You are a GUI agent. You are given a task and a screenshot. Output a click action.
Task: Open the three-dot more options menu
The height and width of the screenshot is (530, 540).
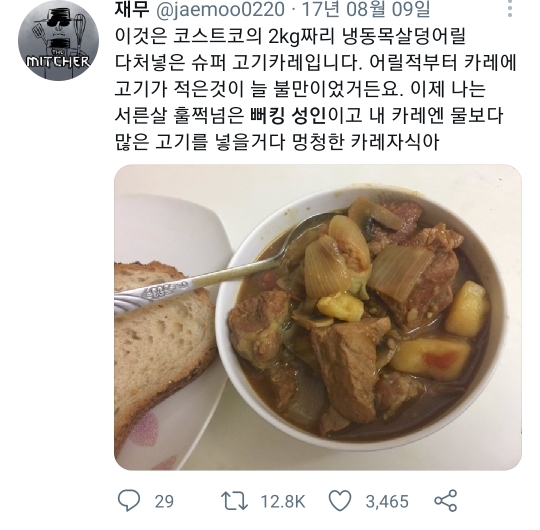[x=510, y=9]
